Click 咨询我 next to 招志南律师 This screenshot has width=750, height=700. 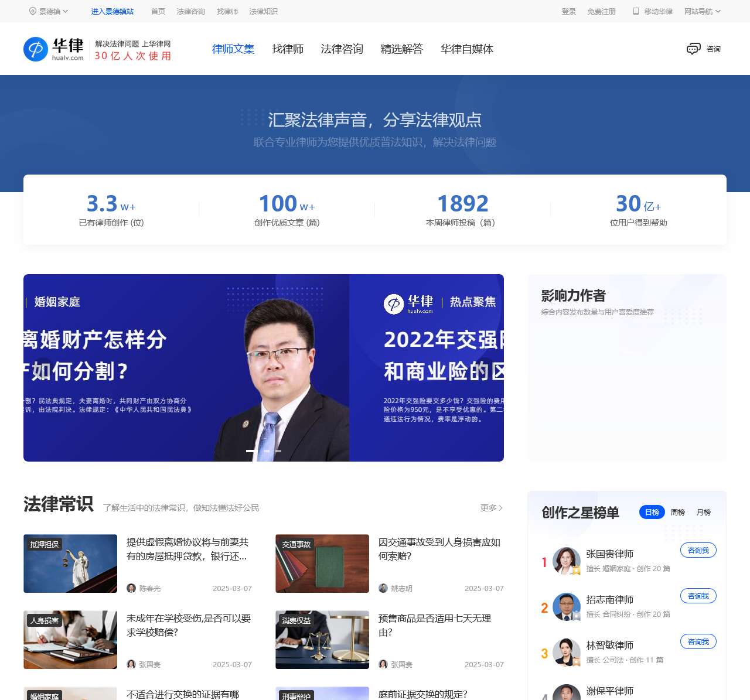698,596
